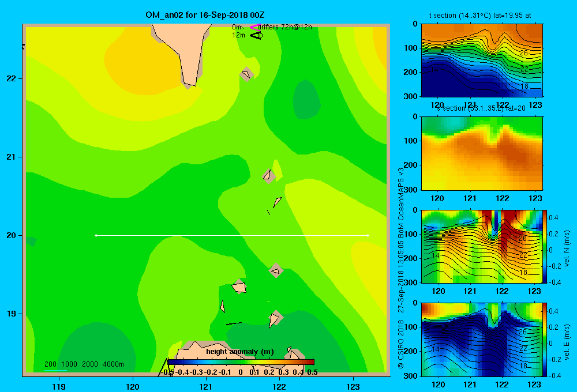The height and width of the screenshot is (392, 577).
Task: Open the salinity section panel (s section)
Action: coord(482,153)
